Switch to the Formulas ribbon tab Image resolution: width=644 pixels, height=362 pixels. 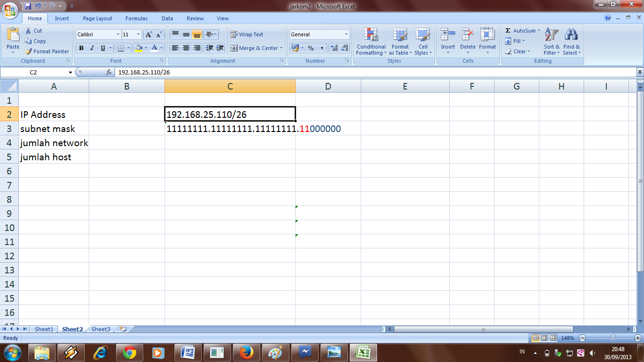pyautogui.click(x=136, y=18)
